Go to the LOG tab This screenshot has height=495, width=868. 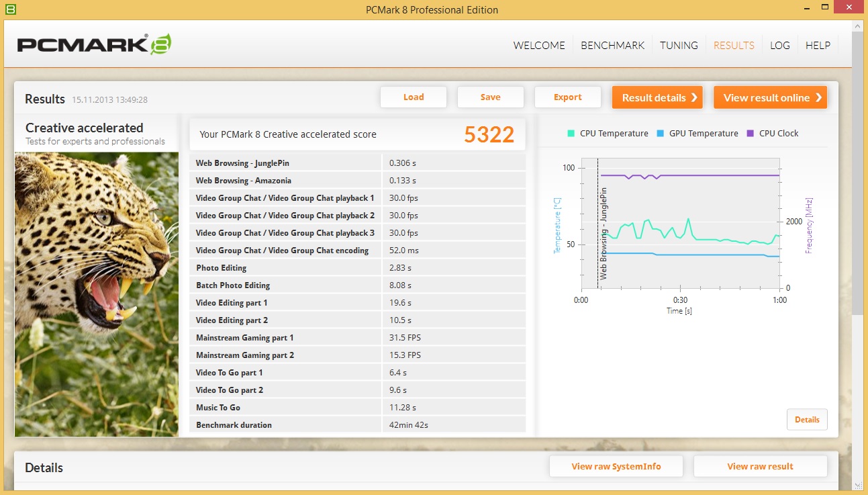click(x=780, y=45)
